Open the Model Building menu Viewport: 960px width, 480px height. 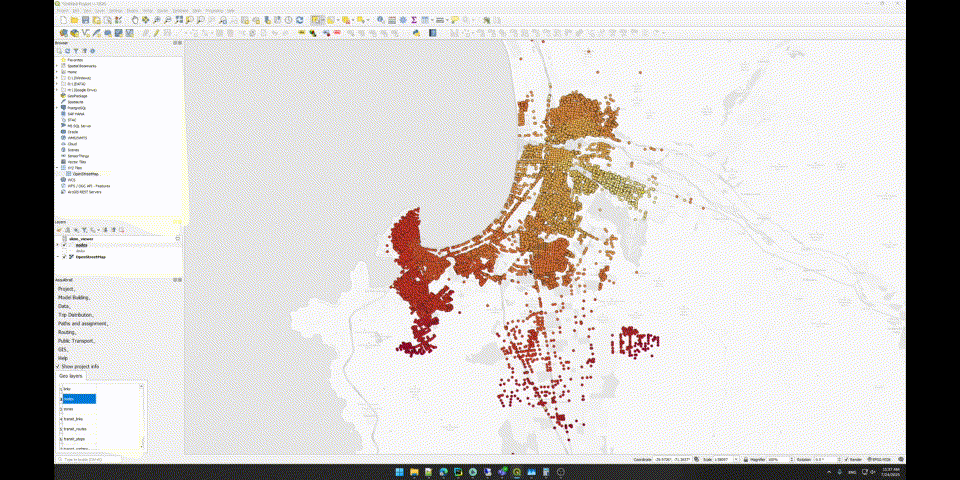click(73, 298)
